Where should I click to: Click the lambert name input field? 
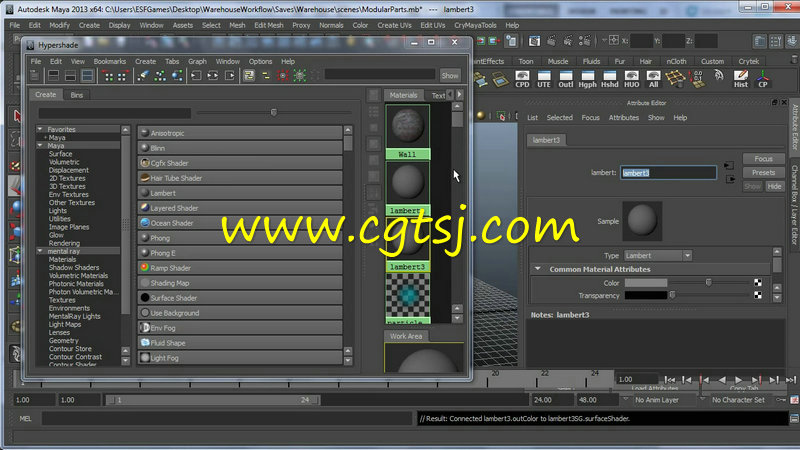point(668,173)
